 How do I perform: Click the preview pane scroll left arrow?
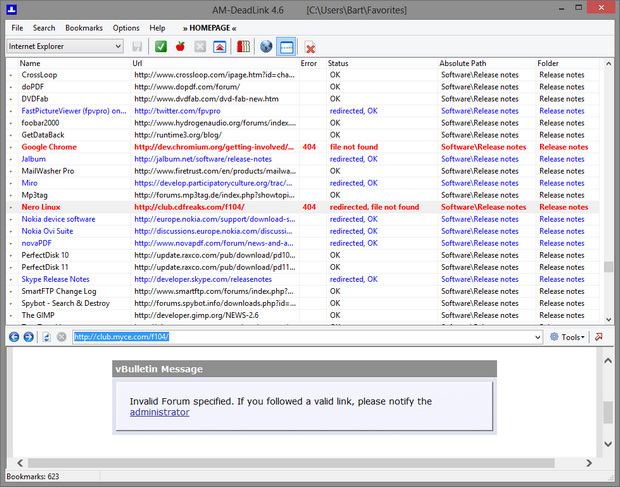(x=20, y=463)
